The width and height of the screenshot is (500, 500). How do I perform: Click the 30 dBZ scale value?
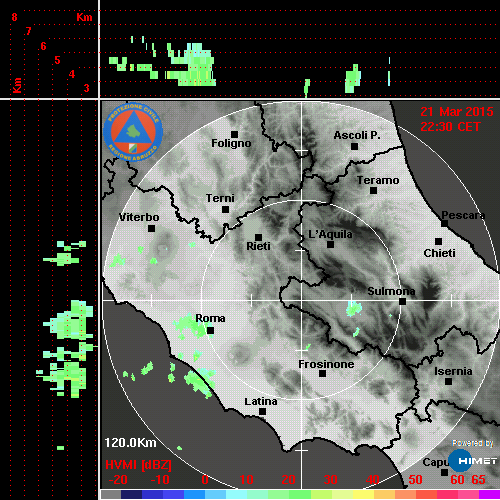point(330,480)
